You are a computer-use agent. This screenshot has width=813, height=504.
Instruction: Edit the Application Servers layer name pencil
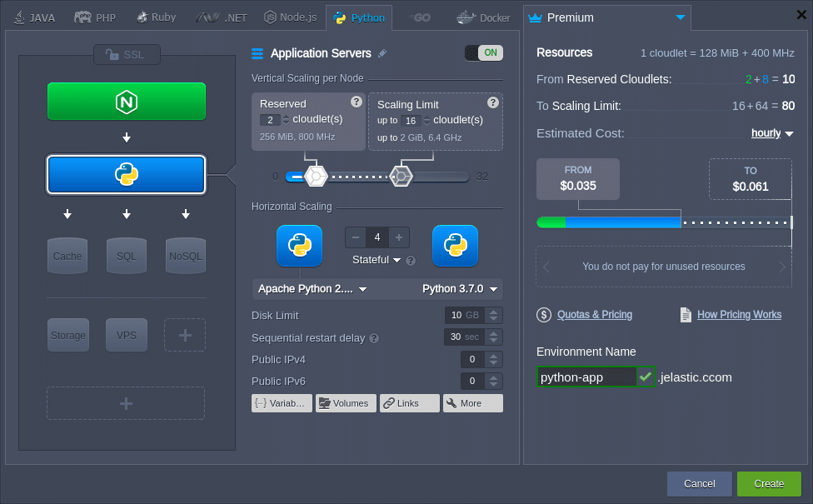382,53
